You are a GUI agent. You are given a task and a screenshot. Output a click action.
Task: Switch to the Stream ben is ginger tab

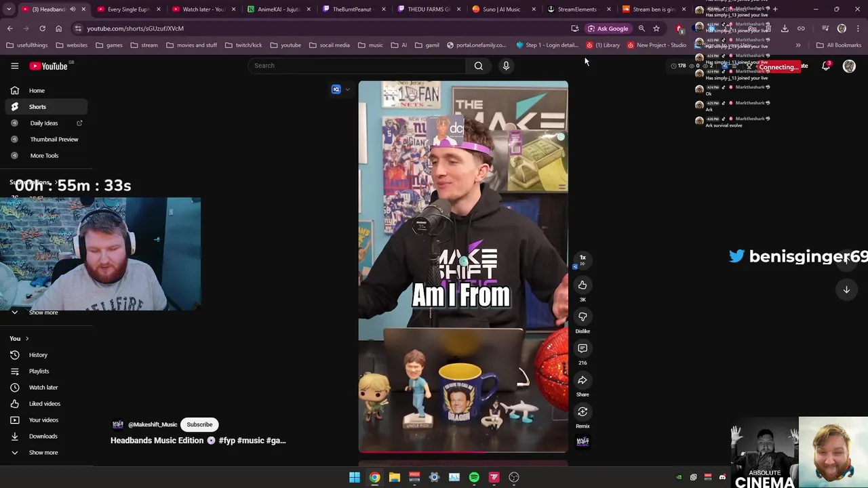(x=653, y=9)
